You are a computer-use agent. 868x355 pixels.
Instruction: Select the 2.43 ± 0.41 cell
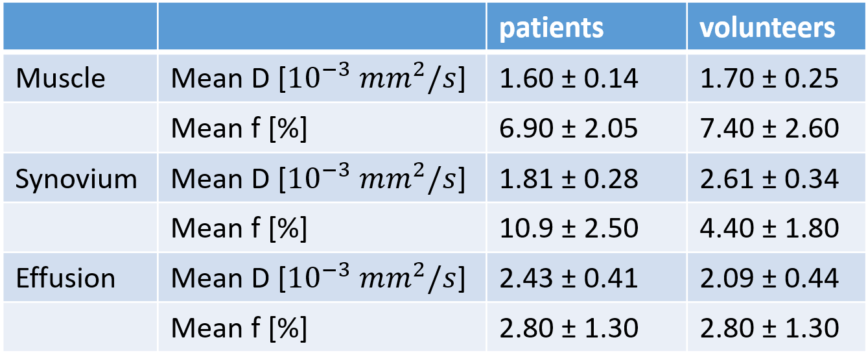click(569, 278)
